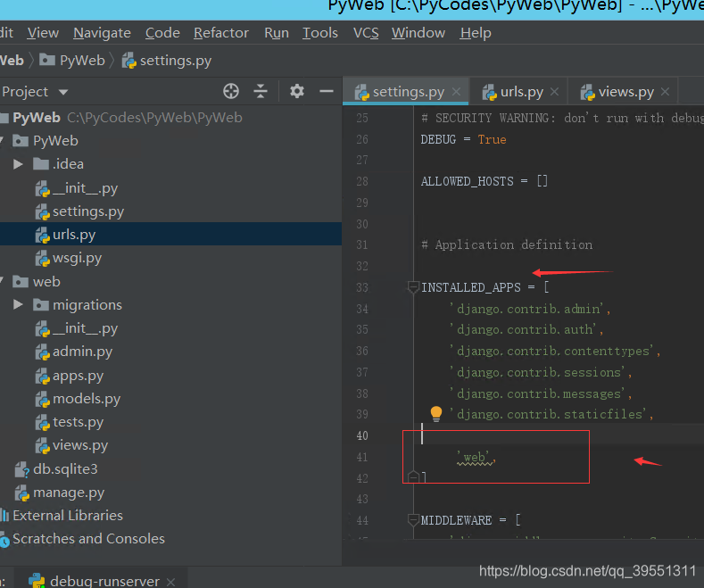The height and width of the screenshot is (588, 704).
Task: Click the Locate/Scroll from Source crosshair icon
Action: 231,91
